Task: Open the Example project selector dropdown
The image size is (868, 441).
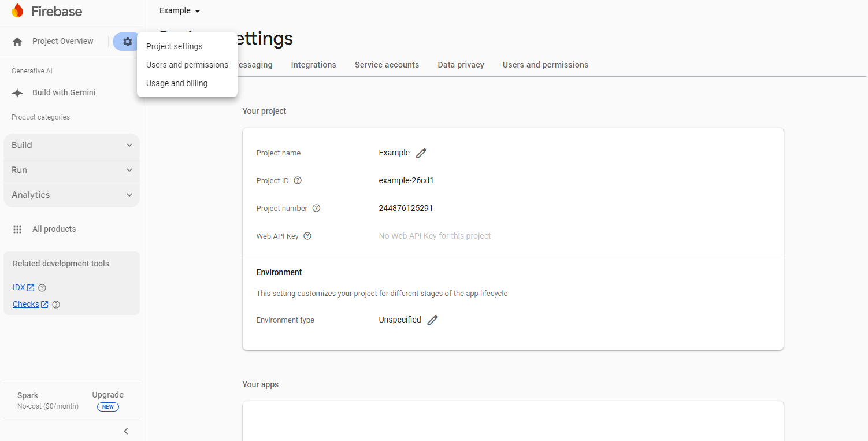Action: click(180, 11)
